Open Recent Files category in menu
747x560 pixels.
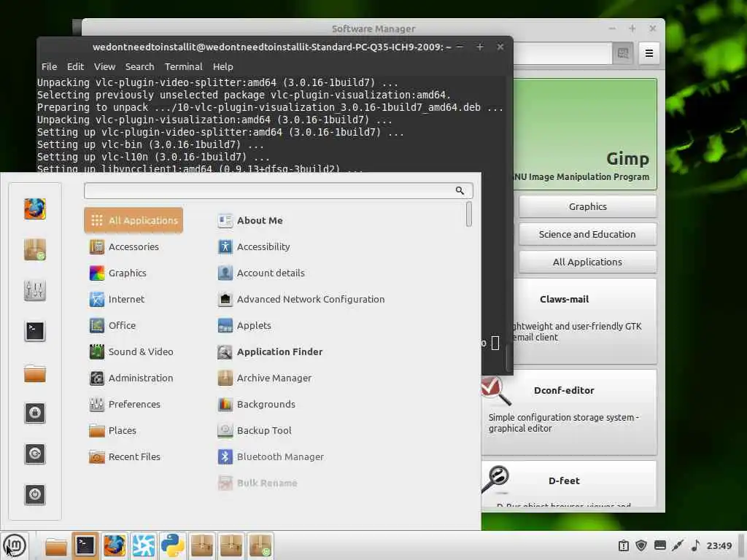[x=133, y=456]
